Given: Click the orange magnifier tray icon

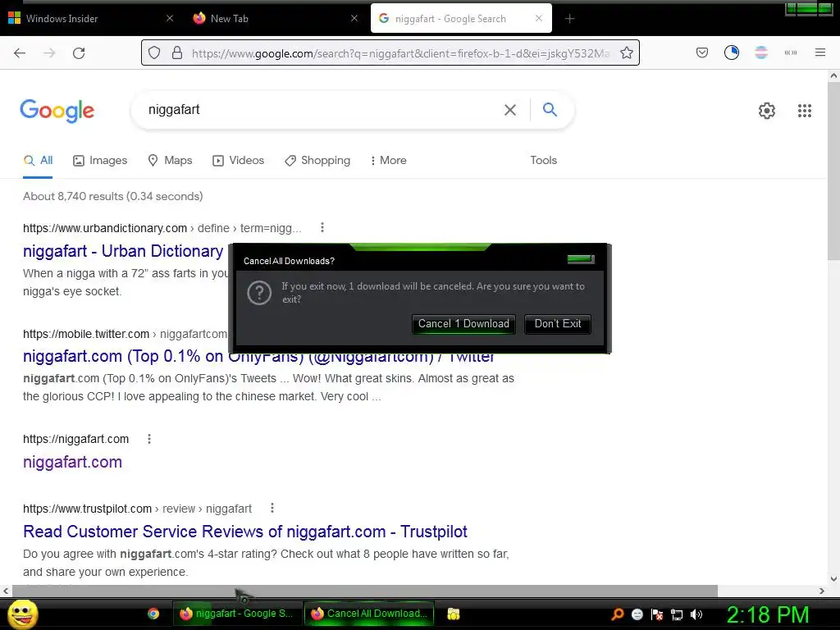Looking at the screenshot, I should click(x=618, y=614).
